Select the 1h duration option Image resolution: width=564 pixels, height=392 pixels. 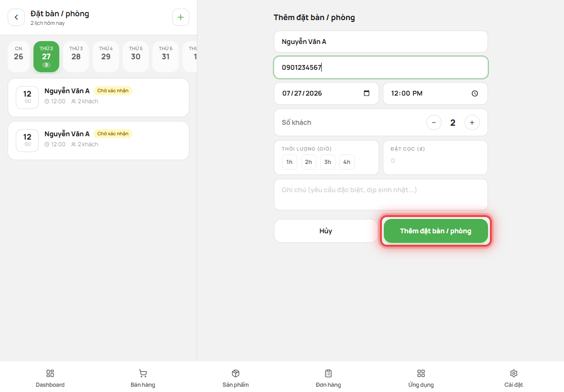tap(290, 162)
